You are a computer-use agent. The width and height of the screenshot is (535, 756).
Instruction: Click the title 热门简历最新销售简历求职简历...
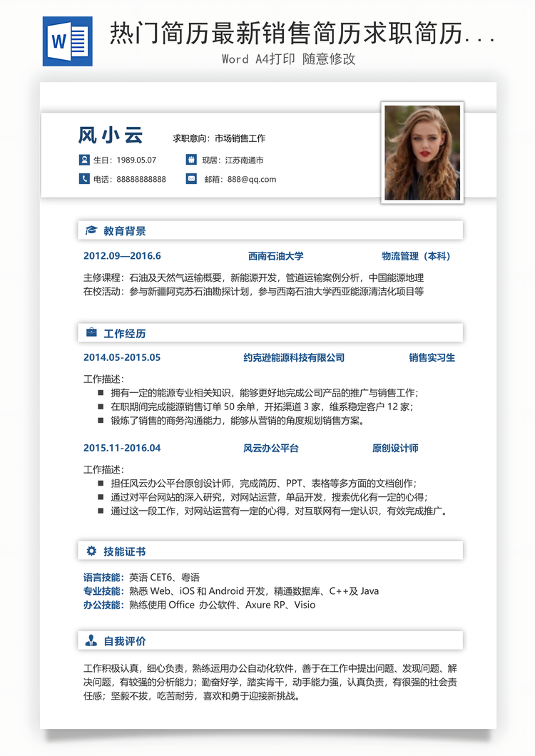(x=303, y=34)
